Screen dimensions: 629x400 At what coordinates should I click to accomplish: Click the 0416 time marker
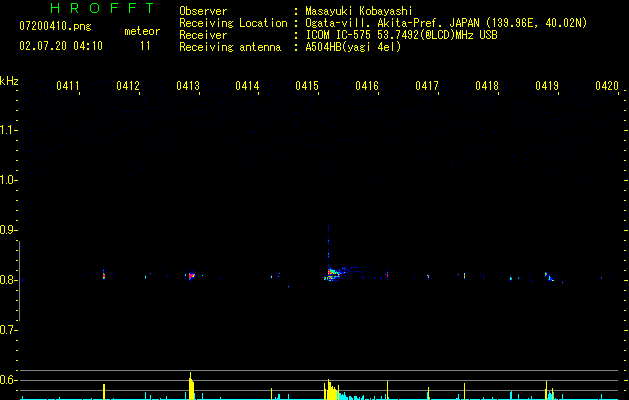click(367, 86)
